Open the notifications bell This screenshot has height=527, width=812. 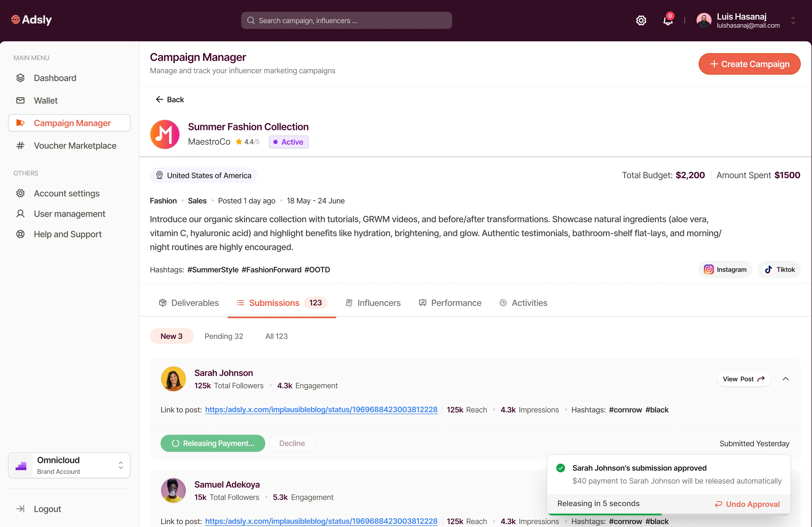[x=668, y=20]
